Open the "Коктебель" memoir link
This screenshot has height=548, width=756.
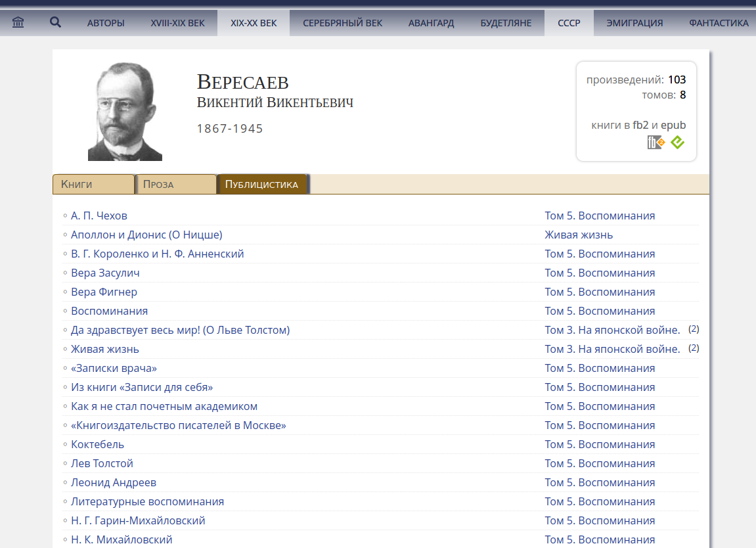[97, 444]
